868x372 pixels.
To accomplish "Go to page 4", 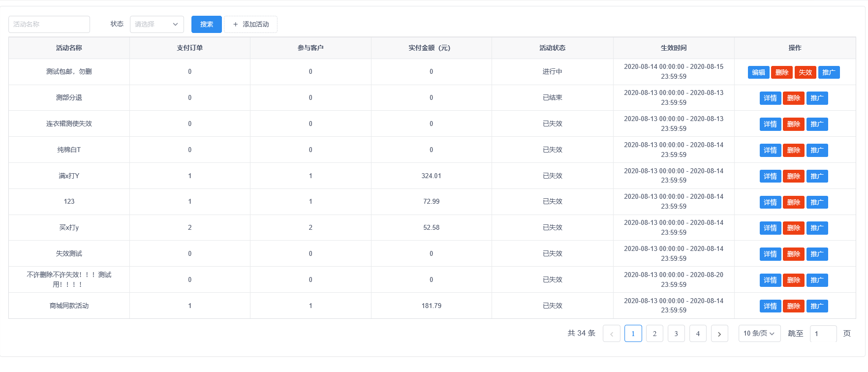I will (x=698, y=334).
